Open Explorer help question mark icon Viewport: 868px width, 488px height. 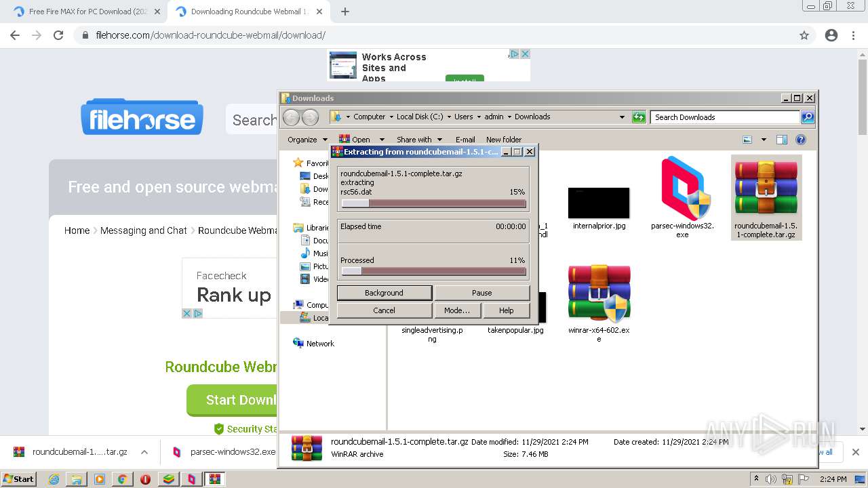(801, 140)
